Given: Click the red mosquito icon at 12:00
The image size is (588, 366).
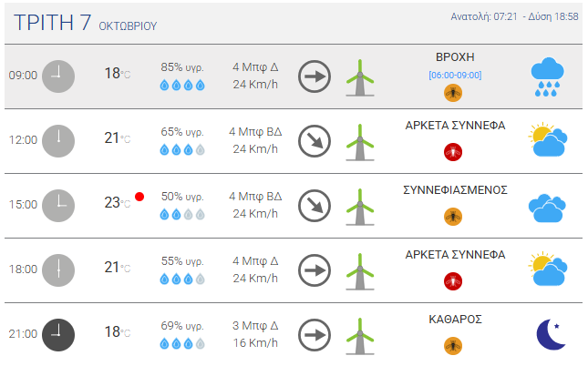Looking at the screenshot, I should coord(452,151).
